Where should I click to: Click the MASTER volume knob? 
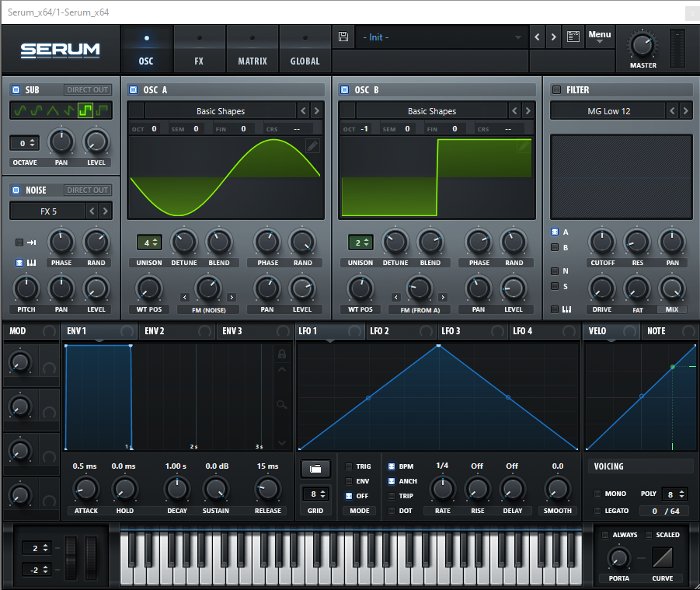pyautogui.click(x=643, y=44)
